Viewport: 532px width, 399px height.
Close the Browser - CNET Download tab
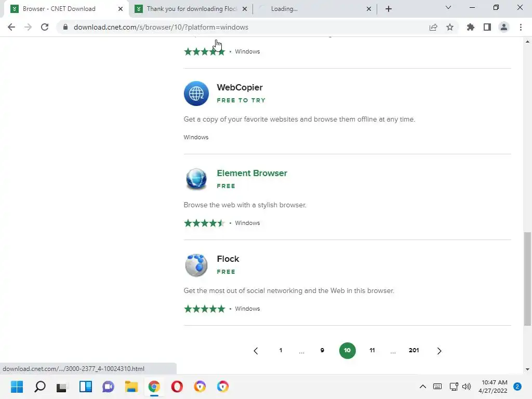tap(121, 9)
